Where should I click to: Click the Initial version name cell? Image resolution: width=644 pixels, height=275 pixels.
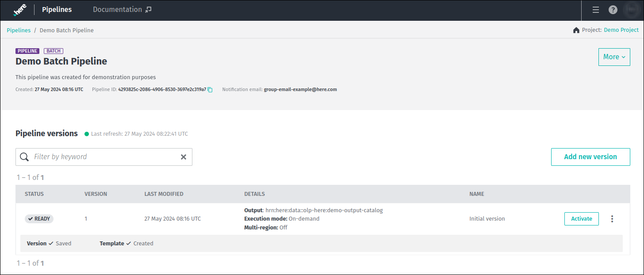click(x=487, y=219)
